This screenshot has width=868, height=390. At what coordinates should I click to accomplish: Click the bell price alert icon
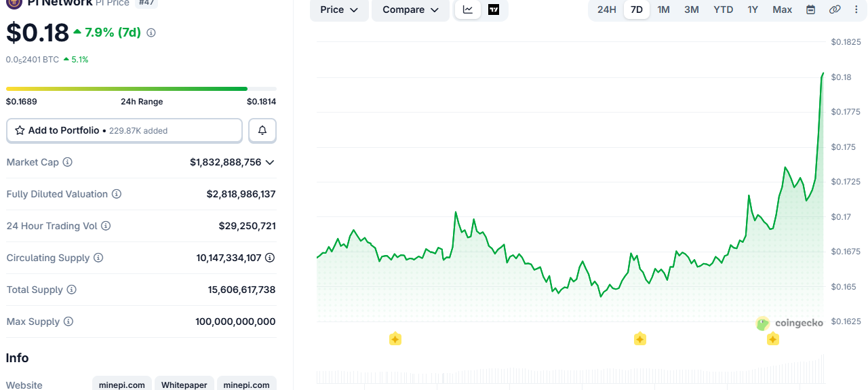click(262, 130)
